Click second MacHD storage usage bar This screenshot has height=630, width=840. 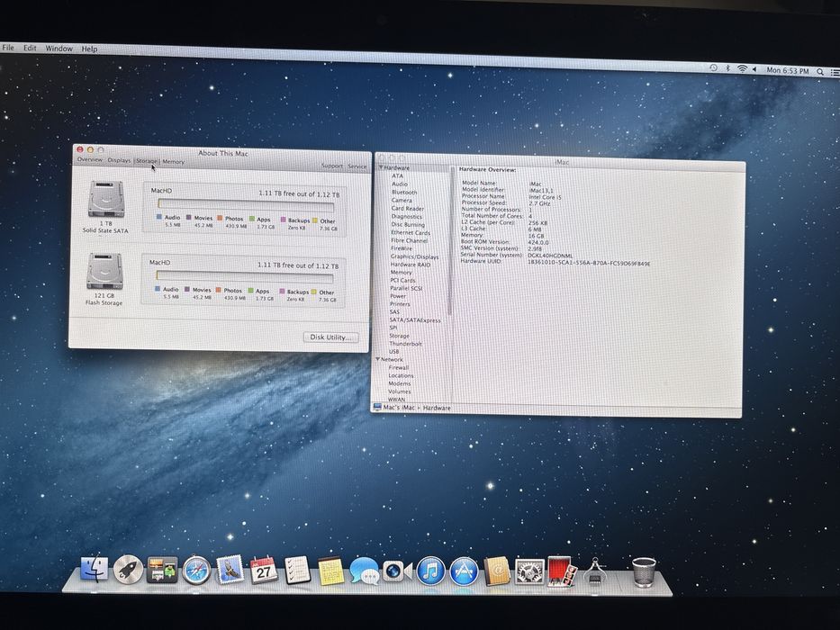245,276
